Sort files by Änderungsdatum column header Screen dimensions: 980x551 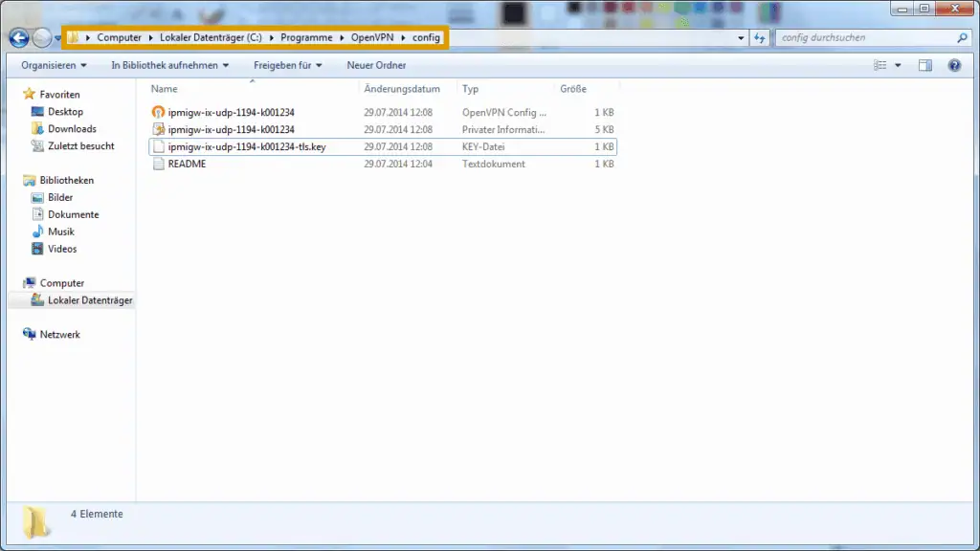pos(402,89)
